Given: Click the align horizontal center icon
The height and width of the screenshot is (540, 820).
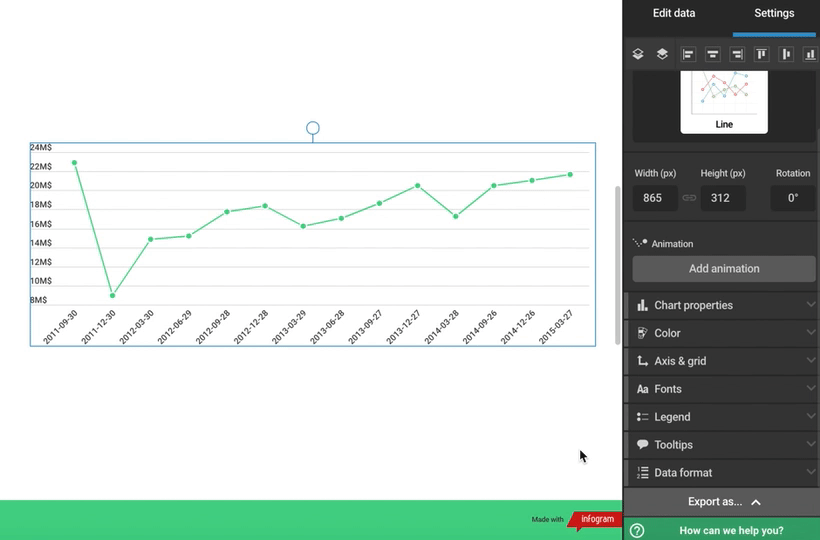Looking at the screenshot, I should [713, 54].
